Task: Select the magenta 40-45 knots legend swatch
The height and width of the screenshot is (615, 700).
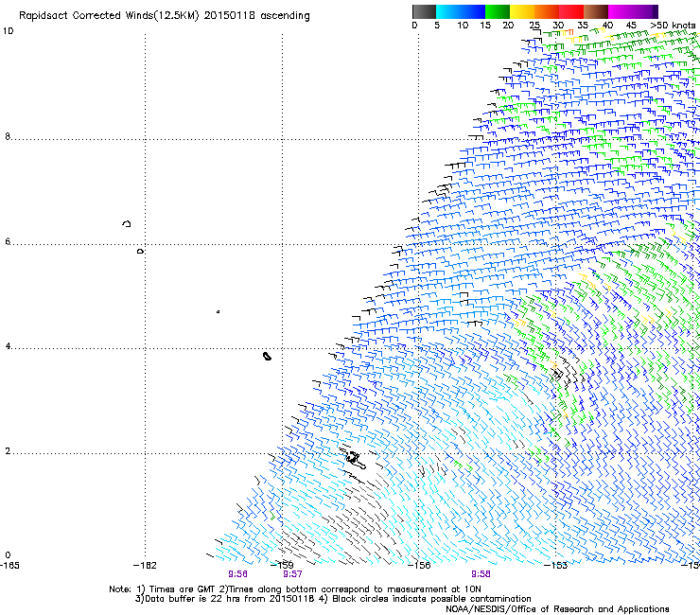Action: pyautogui.click(x=621, y=11)
